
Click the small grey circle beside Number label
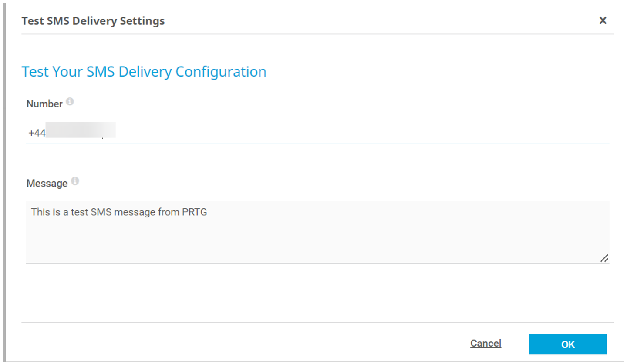tap(71, 100)
